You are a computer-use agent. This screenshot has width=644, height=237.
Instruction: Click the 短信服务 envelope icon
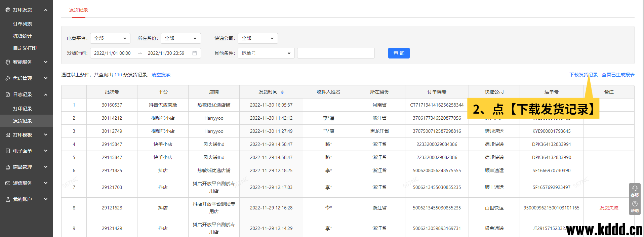coord(8,183)
